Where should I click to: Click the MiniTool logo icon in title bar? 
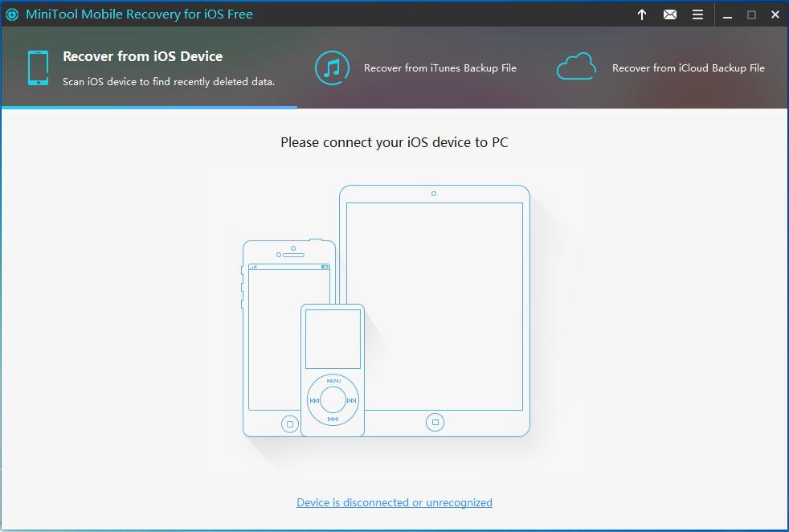pos(12,14)
